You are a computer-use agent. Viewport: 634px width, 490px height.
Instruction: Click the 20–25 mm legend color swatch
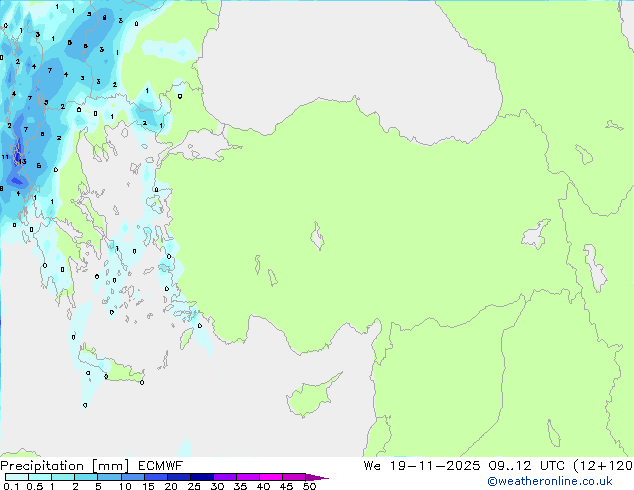(179, 477)
